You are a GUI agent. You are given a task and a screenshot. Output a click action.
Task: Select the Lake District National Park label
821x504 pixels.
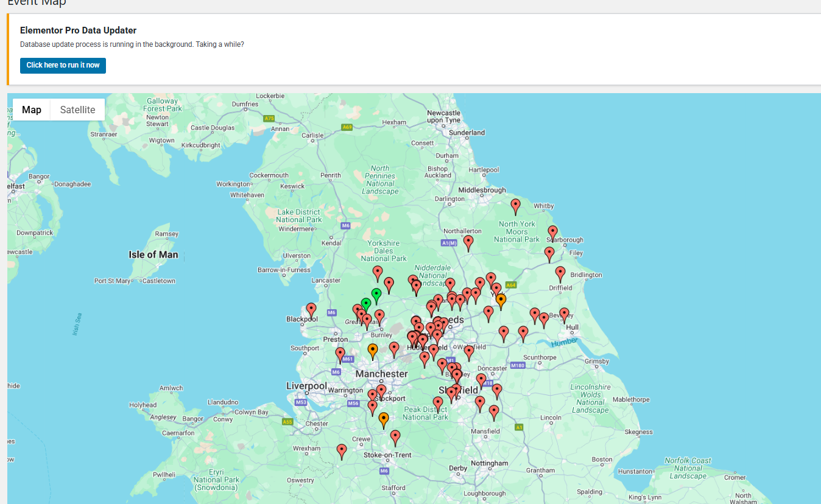[x=299, y=216]
